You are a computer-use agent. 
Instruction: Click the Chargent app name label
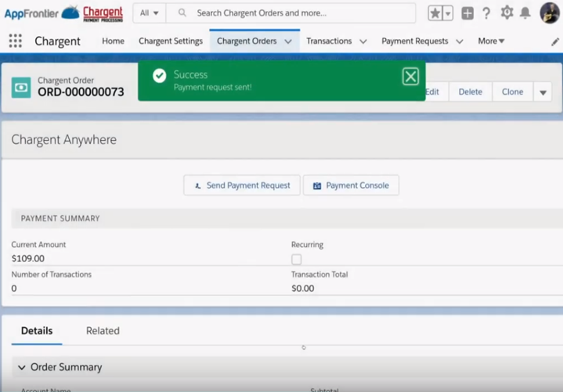(57, 41)
